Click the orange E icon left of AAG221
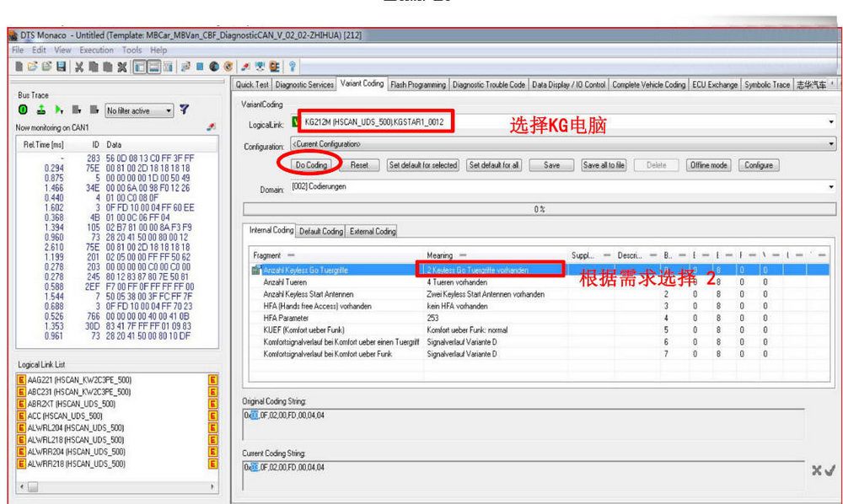Screen dimensions: 843x504 [x=22, y=380]
